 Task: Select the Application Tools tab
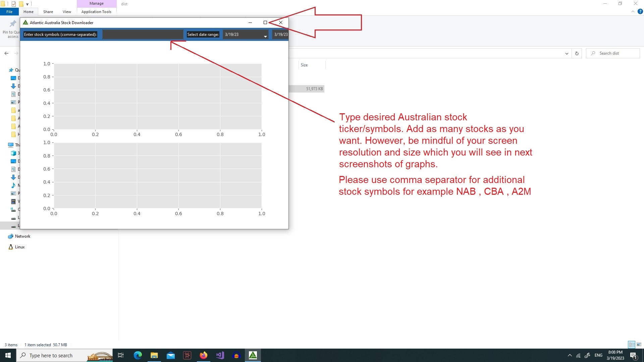point(96,12)
